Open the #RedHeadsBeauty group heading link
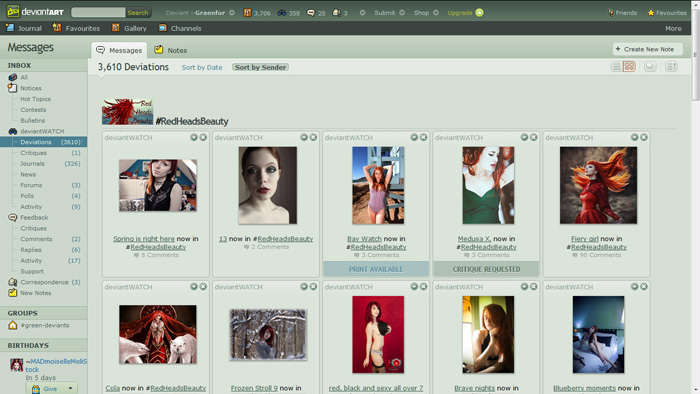The width and height of the screenshot is (700, 394). pyautogui.click(x=192, y=121)
